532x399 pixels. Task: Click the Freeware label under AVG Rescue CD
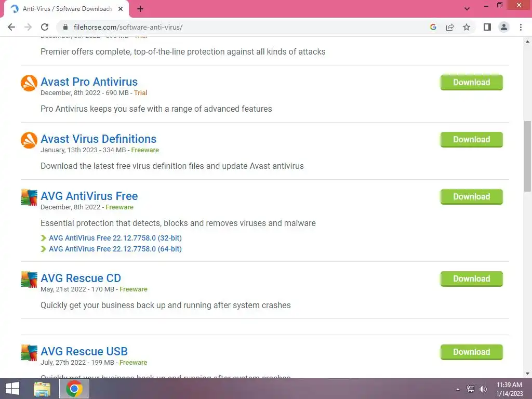[134, 289]
